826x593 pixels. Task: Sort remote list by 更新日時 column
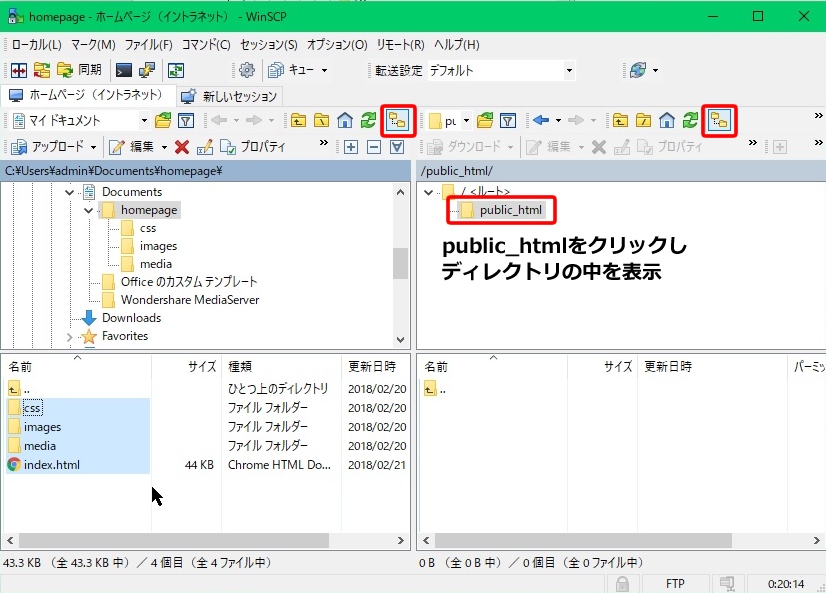[712, 366]
